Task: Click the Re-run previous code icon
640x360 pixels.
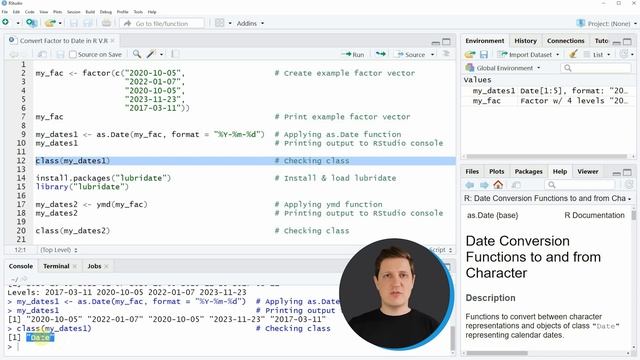Action: tap(380, 54)
